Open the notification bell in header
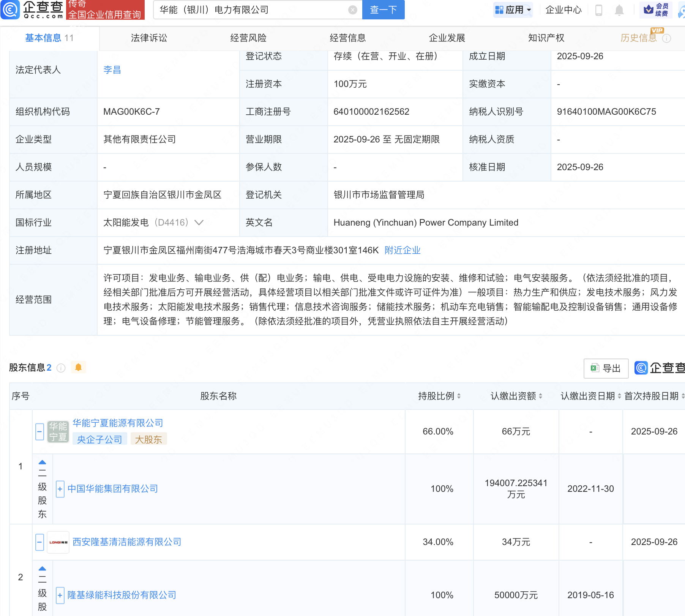Viewport: 685px width, 616px height. point(619,10)
